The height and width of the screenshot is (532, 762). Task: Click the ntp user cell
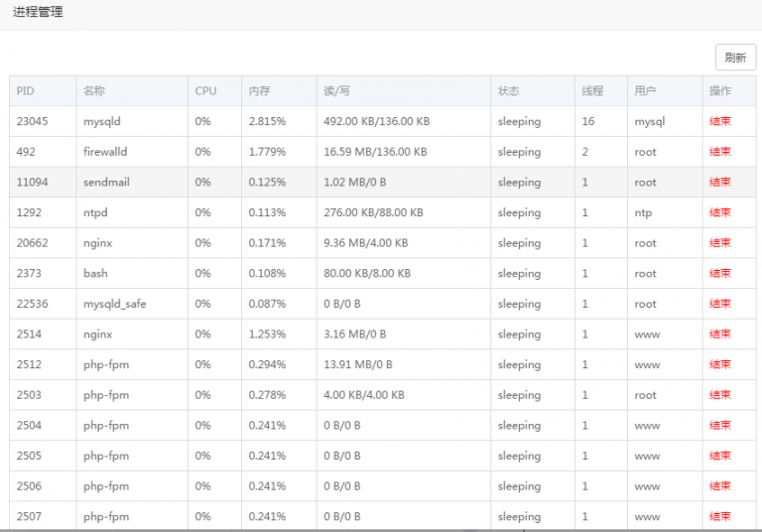[665, 212]
